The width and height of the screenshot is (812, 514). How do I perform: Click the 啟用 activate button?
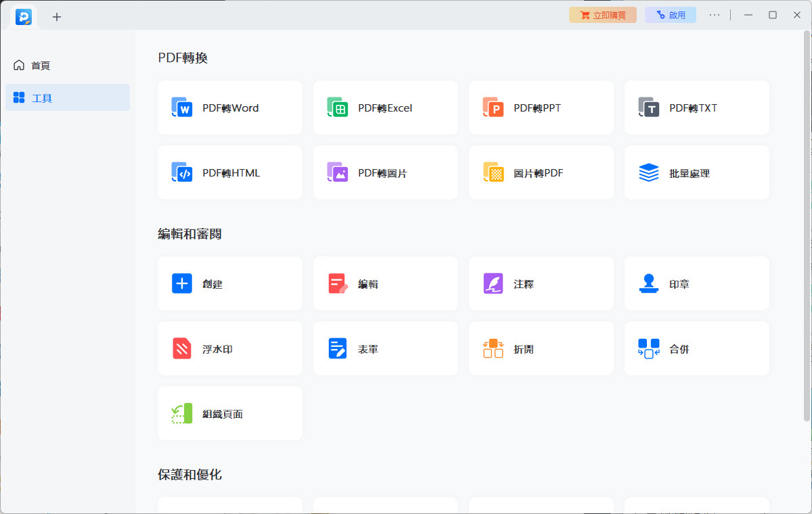point(671,15)
